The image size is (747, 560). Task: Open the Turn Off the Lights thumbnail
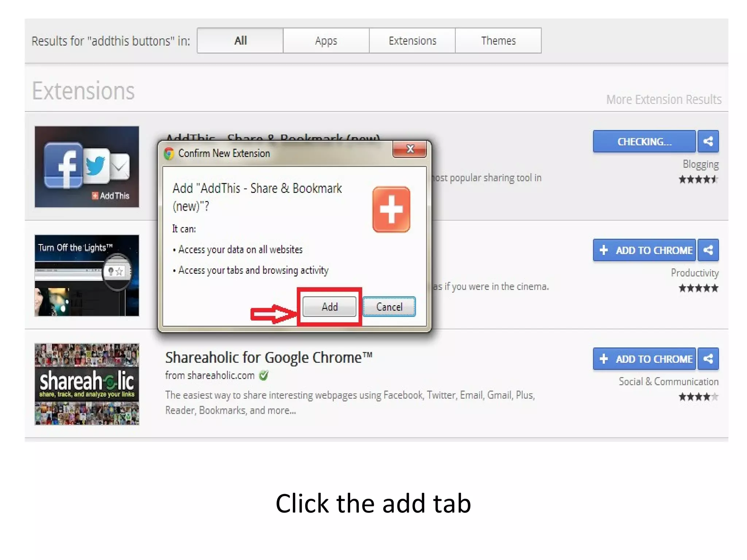pyautogui.click(x=87, y=275)
